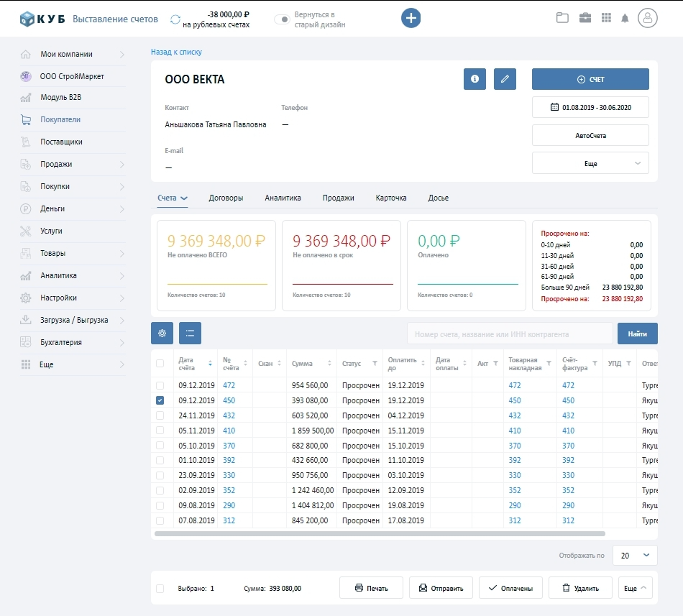The image size is (683, 616).
Task: Open the notifications bell icon
Action: pyautogui.click(x=625, y=19)
